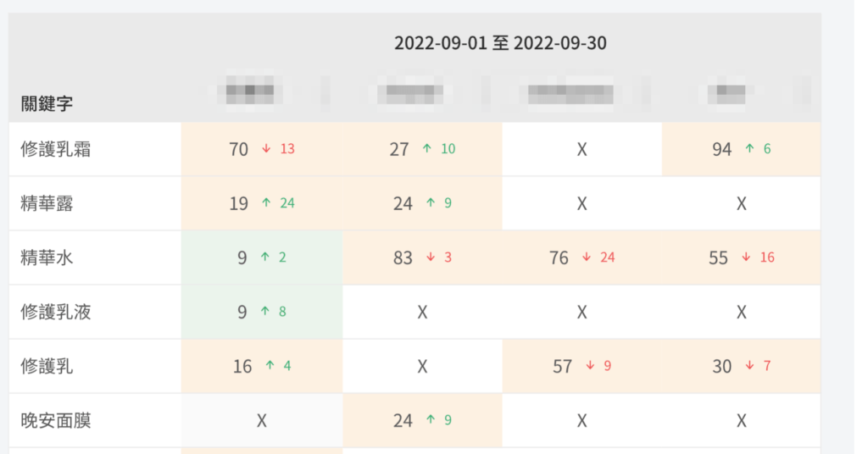
Task: Select the 修護乳液 keyword row label
Action: pos(56,312)
